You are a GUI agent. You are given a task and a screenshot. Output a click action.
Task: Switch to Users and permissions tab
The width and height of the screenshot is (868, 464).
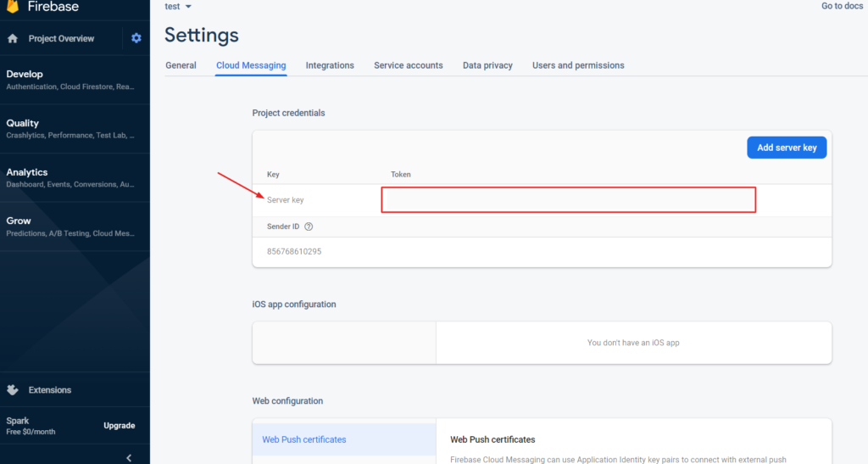(x=578, y=65)
